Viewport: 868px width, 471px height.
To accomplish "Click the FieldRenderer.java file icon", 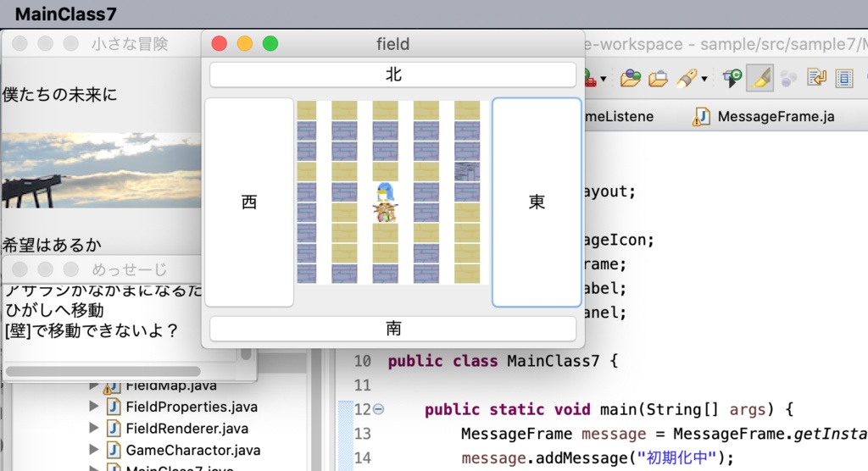I will [114, 429].
